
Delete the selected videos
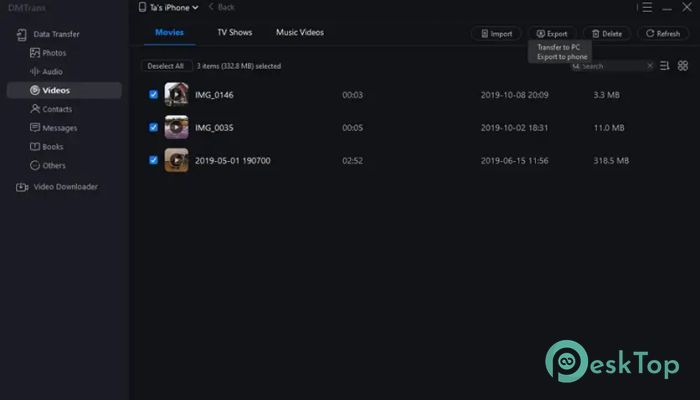pos(607,33)
